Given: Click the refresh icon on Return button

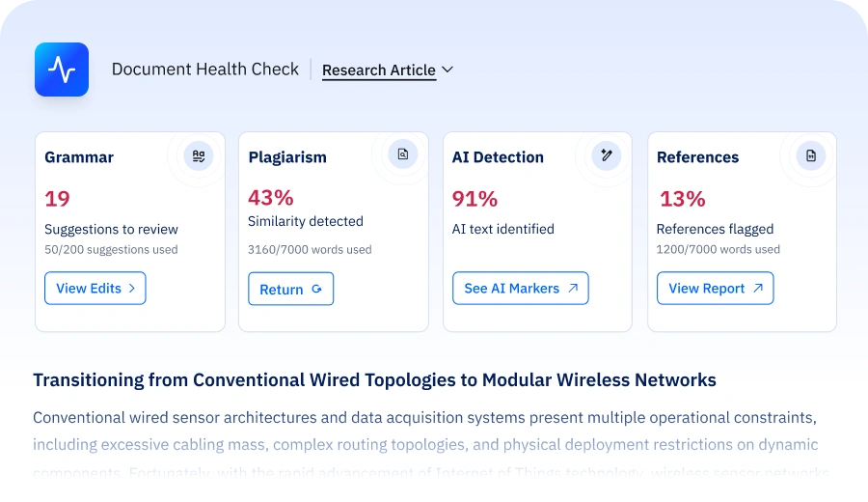Looking at the screenshot, I should pyautogui.click(x=316, y=289).
